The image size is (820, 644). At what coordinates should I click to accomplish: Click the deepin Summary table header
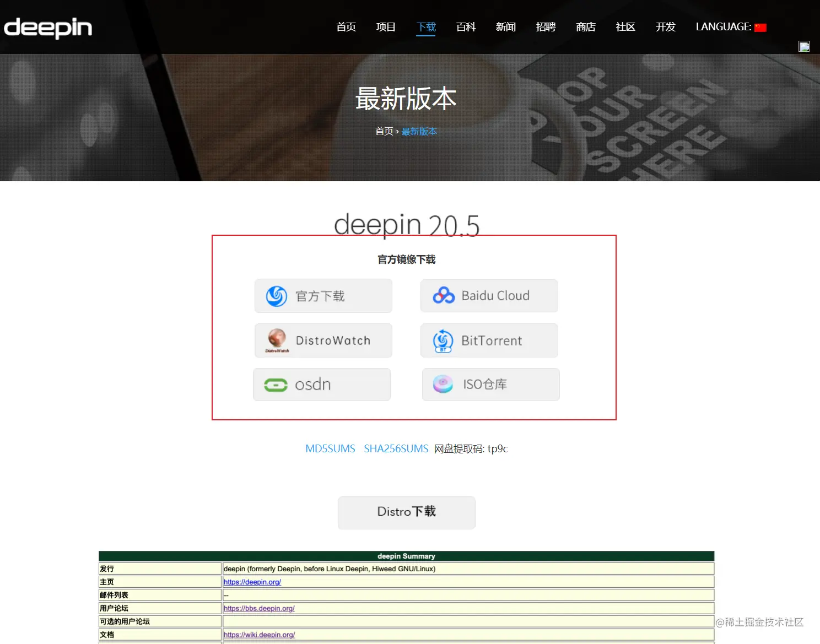coord(406,556)
